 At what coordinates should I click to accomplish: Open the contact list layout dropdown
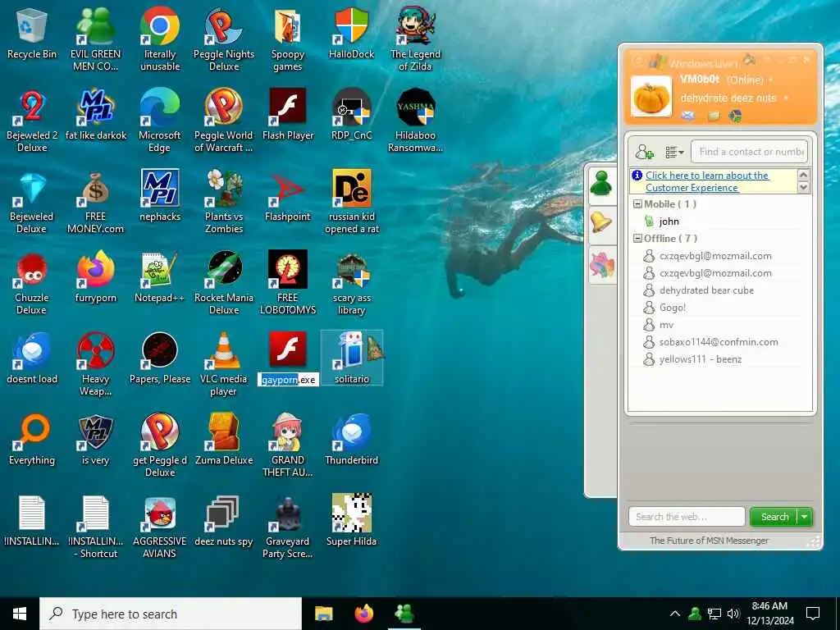(x=674, y=152)
